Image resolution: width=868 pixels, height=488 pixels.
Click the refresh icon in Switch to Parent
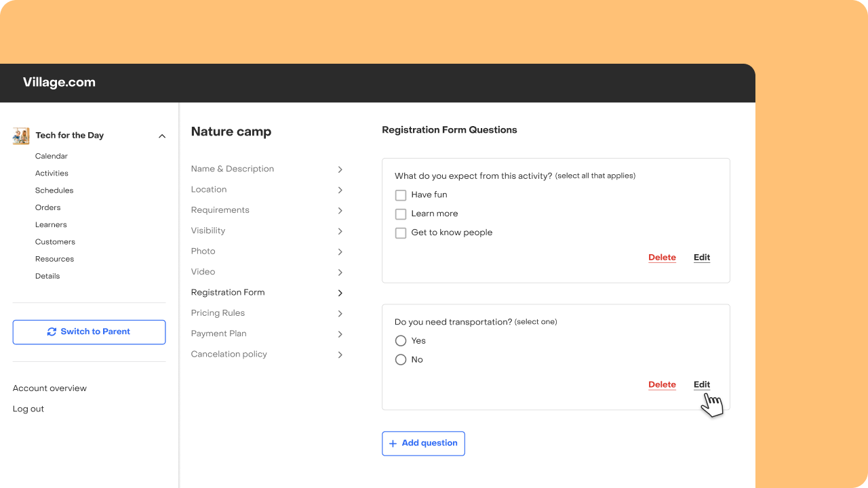pos(52,332)
